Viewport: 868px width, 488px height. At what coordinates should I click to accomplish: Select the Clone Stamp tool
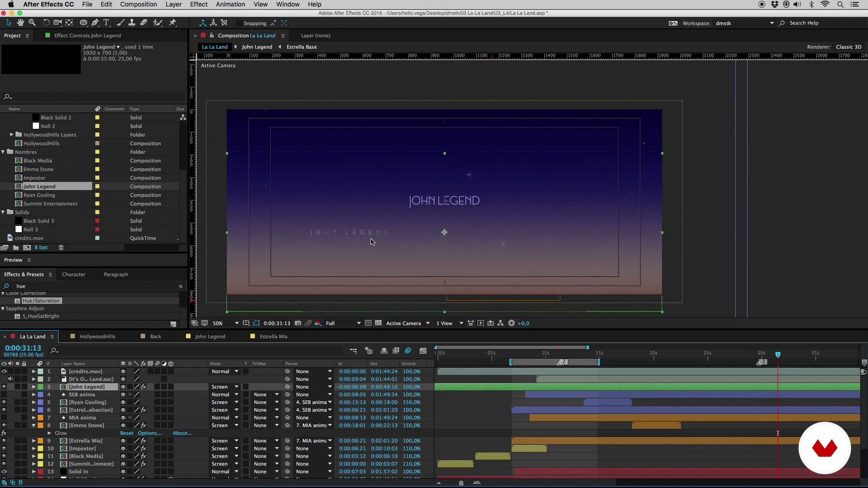point(132,23)
